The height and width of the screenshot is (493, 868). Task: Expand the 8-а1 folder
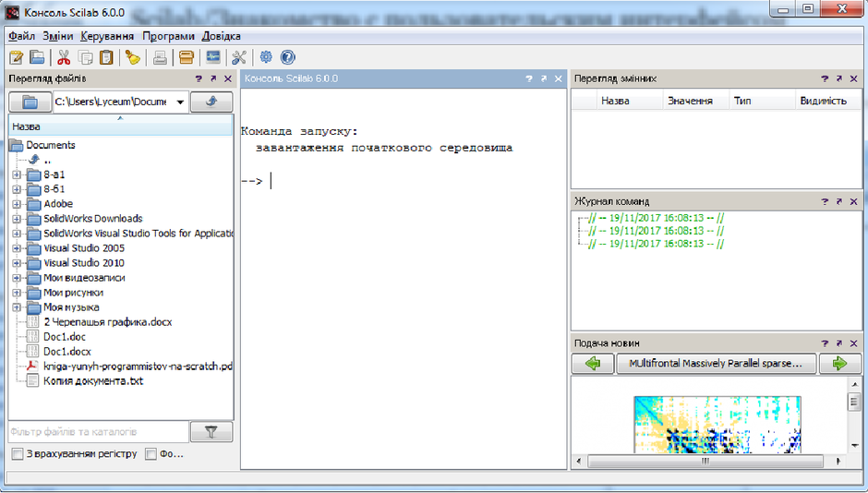(x=17, y=174)
